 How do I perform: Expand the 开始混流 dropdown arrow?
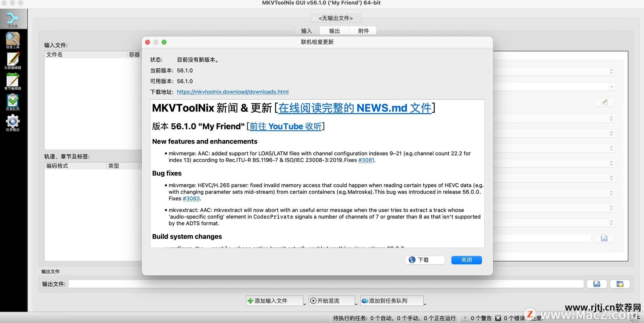[x=356, y=304]
